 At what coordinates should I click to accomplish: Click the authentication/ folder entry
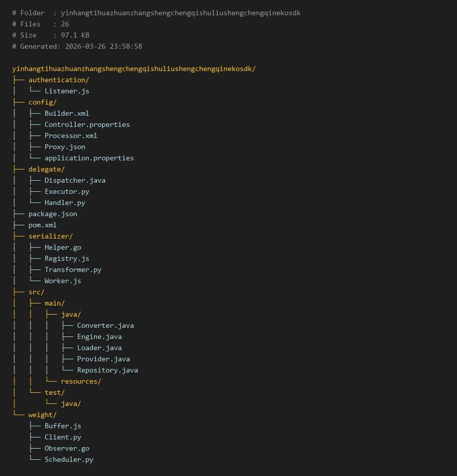[58, 80]
